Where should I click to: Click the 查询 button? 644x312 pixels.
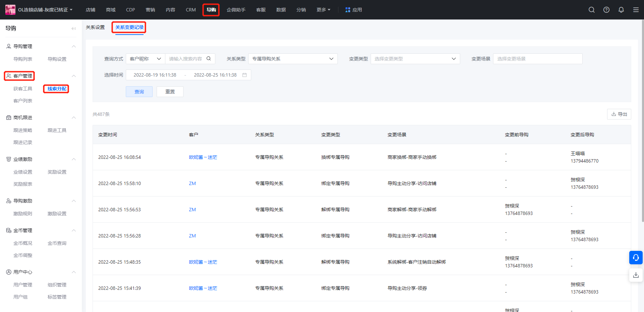click(x=139, y=92)
